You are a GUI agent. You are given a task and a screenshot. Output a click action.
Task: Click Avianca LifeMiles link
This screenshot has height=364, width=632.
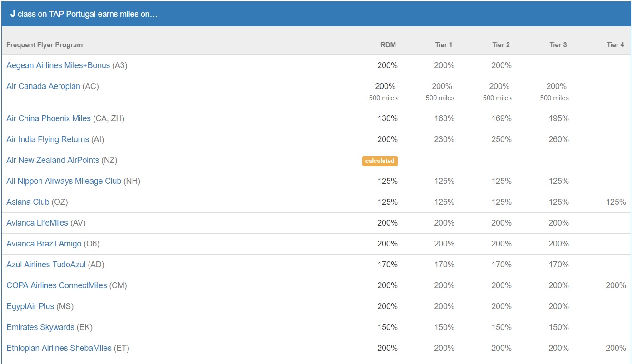pos(37,223)
